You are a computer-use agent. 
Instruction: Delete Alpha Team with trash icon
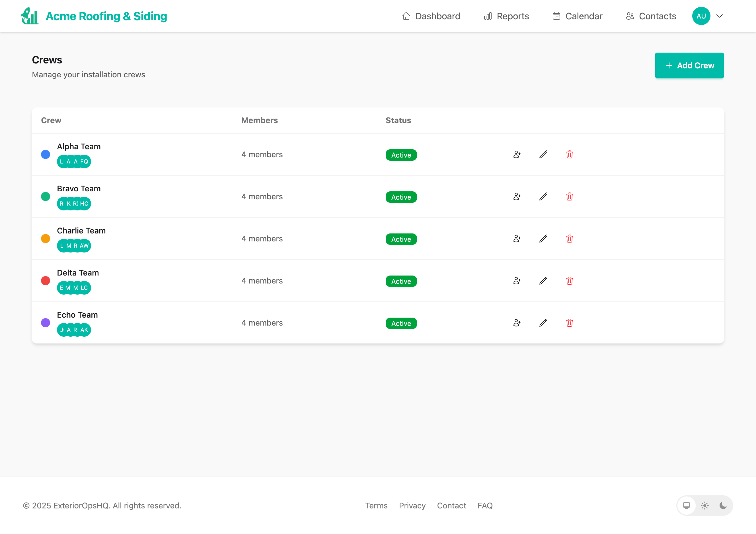tap(569, 155)
